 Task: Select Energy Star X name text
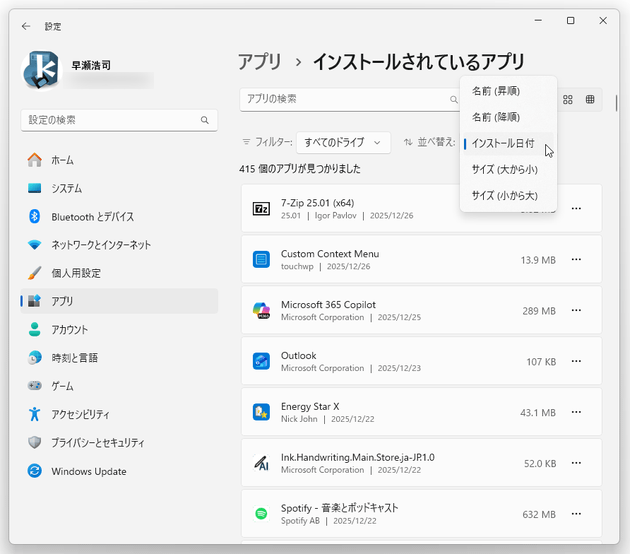point(310,407)
